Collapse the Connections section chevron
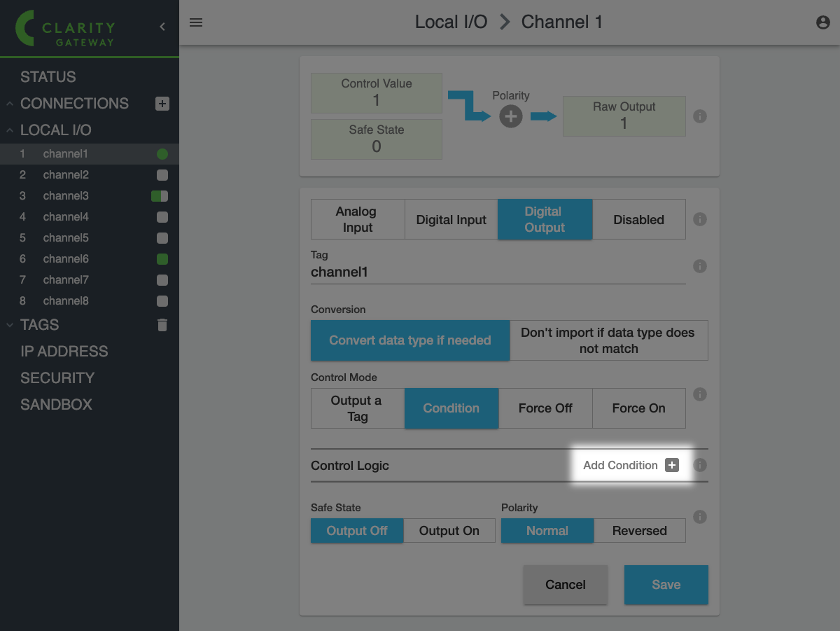The height and width of the screenshot is (631, 840). [x=10, y=104]
